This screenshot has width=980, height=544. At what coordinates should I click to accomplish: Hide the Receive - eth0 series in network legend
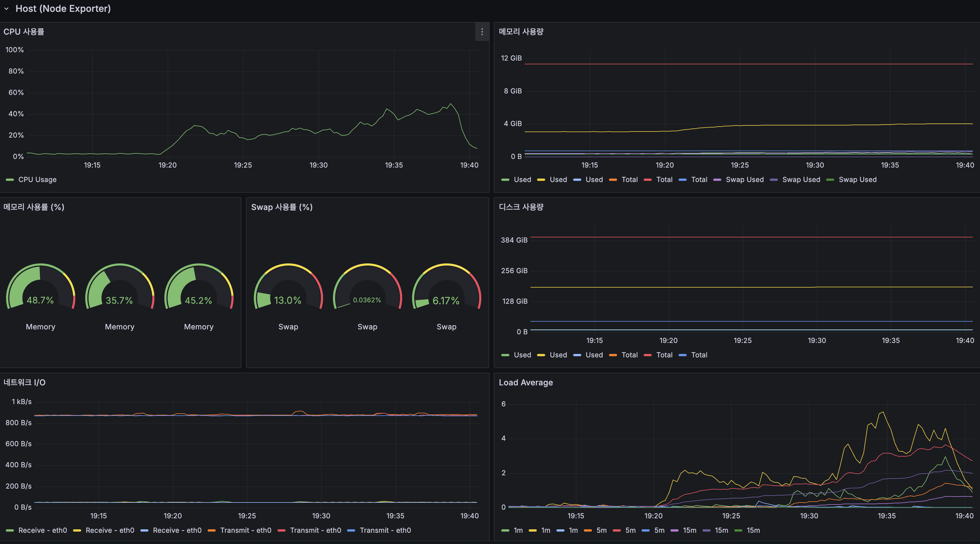click(x=43, y=530)
